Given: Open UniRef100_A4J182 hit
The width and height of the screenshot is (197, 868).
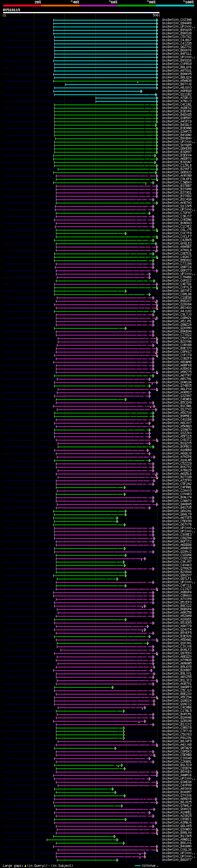Looking at the screenshot, I should click(177, 311).
